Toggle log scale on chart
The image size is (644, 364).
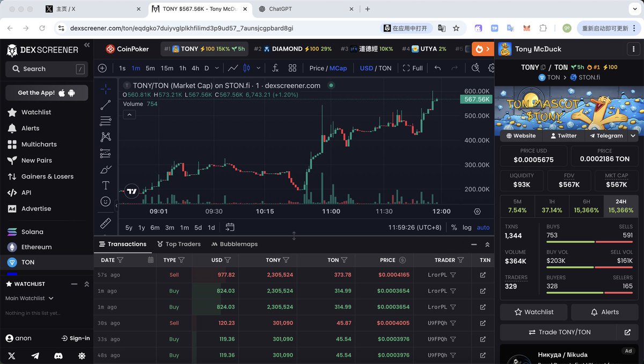tap(467, 227)
